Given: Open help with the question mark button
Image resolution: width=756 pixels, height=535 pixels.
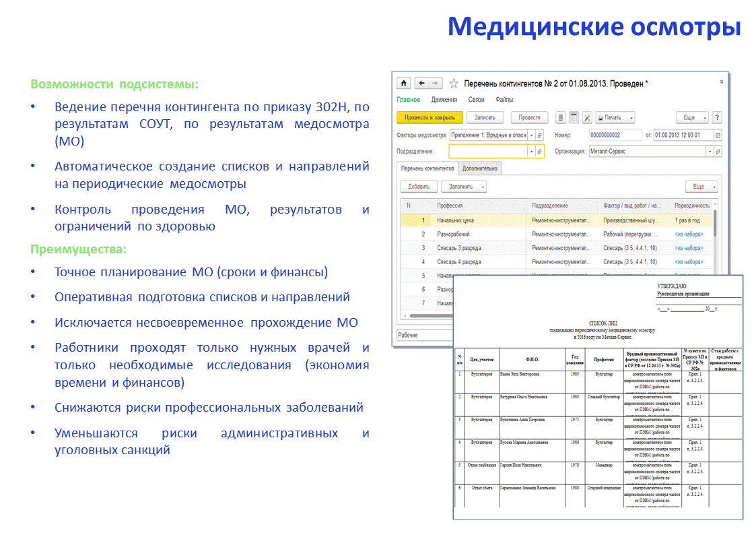Looking at the screenshot, I should tap(717, 117).
